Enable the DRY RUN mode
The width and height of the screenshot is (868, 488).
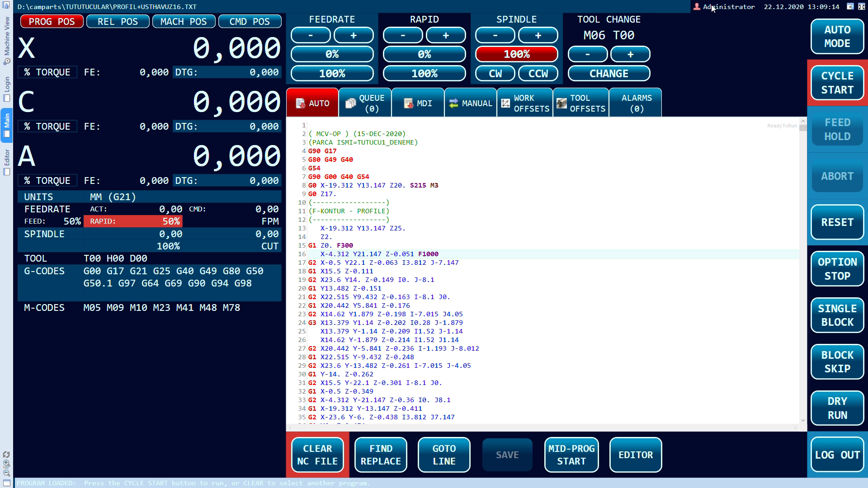click(x=838, y=409)
